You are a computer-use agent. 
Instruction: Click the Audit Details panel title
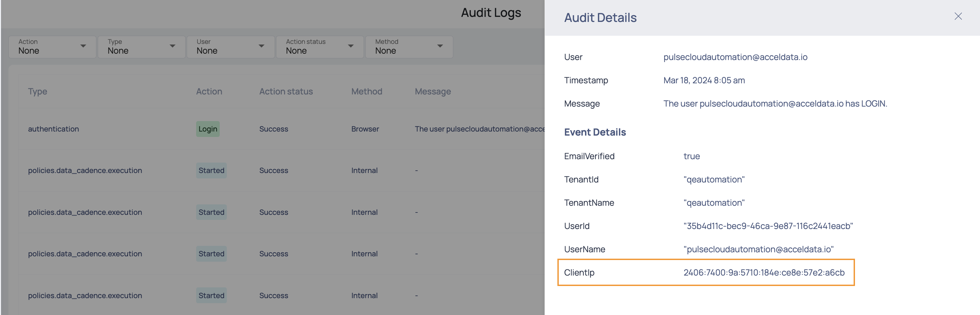point(600,18)
